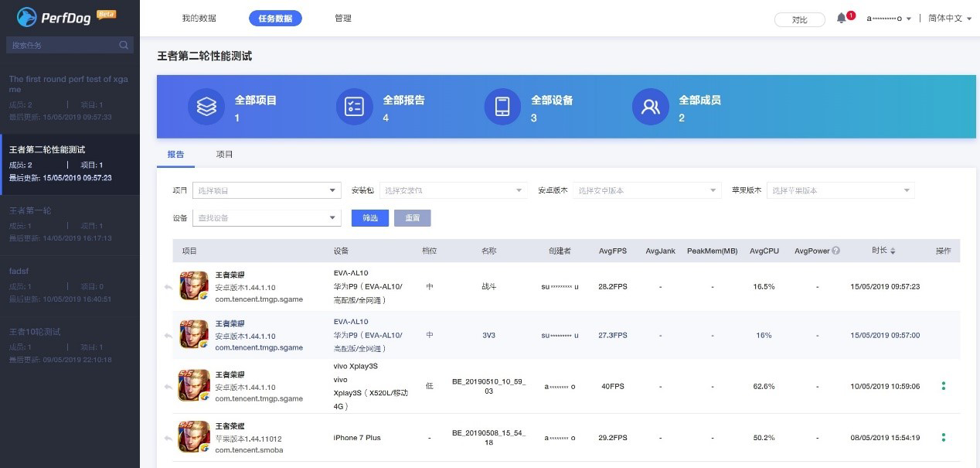This screenshot has height=468, width=980.
Task: Click the search magnifier in the sidebar
Action: (x=124, y=44)
